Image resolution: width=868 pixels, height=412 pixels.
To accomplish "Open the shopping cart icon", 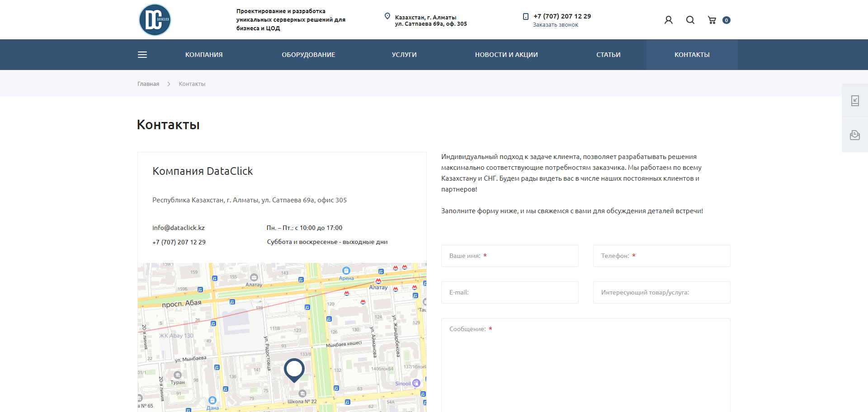I will coord(712,20).
